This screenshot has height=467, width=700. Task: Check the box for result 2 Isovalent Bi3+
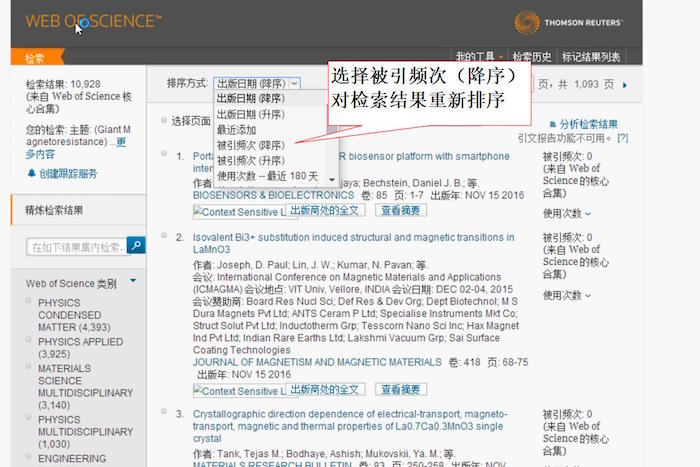point(164,235)
